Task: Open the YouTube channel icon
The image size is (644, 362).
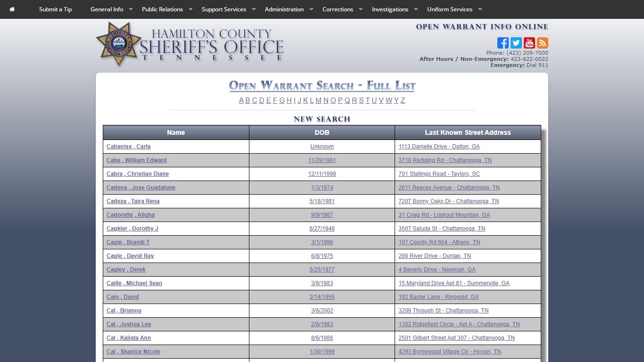Action: pyautogui.click(x=529, y=43)
